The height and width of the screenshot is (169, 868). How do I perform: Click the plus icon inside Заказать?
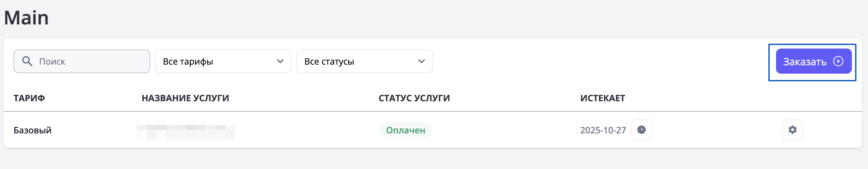(838, 61)
